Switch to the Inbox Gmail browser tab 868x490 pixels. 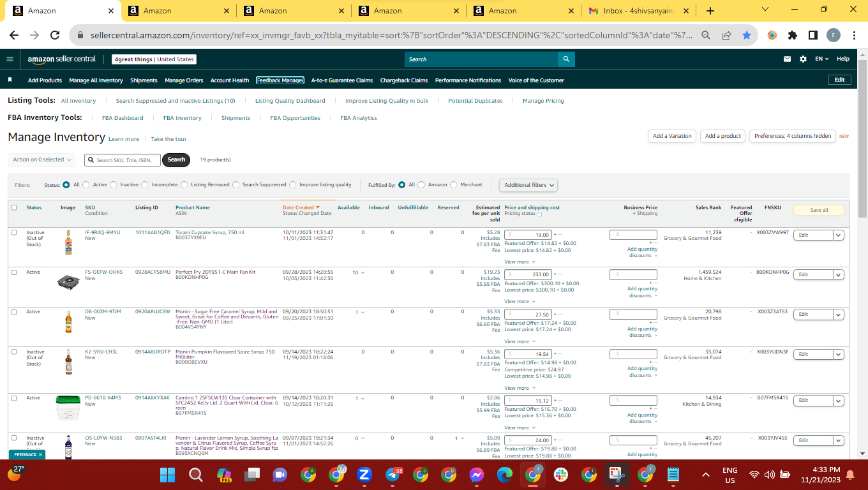[x=639, y=11]
